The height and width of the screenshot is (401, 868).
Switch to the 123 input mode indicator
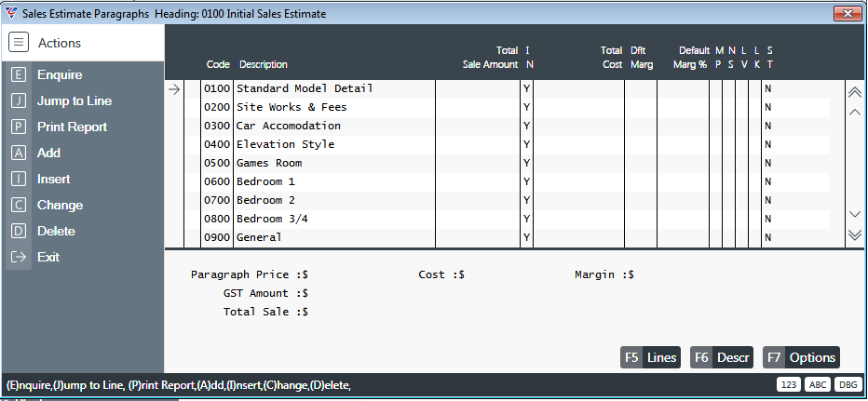tap(788, 385)
